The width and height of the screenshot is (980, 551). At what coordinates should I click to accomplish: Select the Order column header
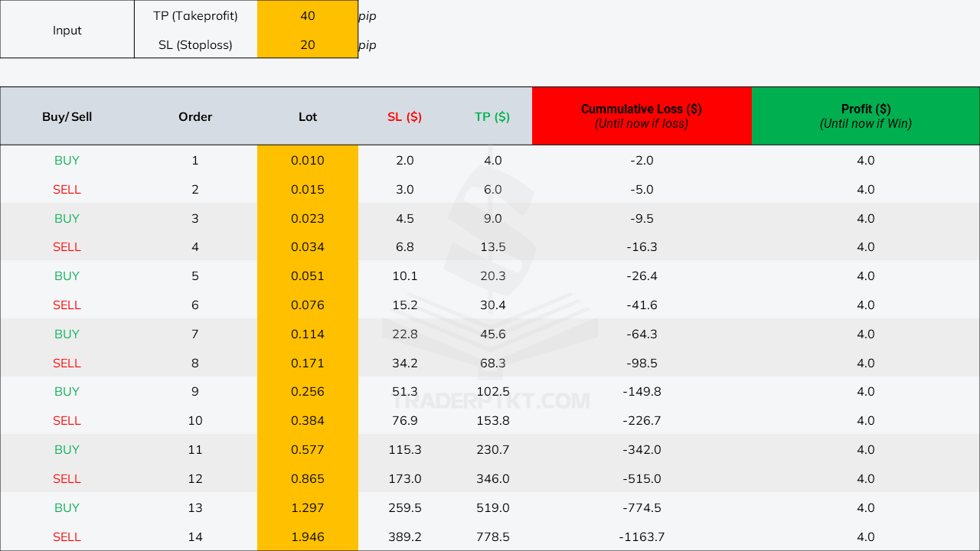click(195, 116)
